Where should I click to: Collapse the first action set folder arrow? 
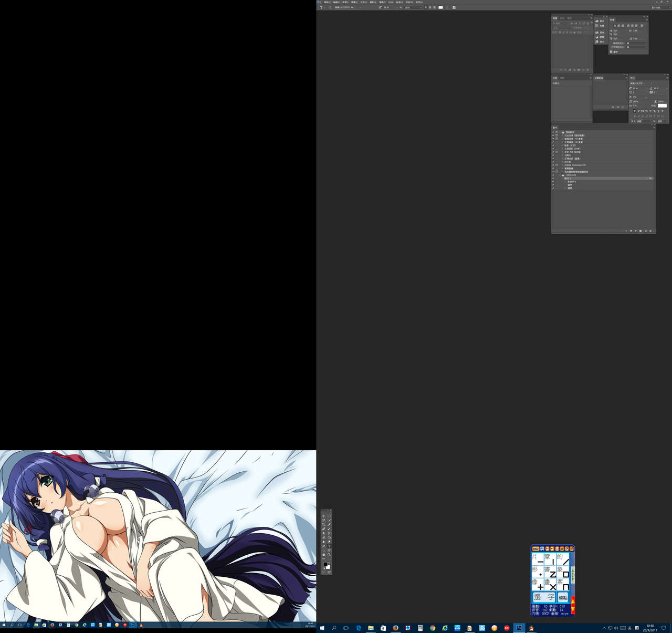[560, 132]
